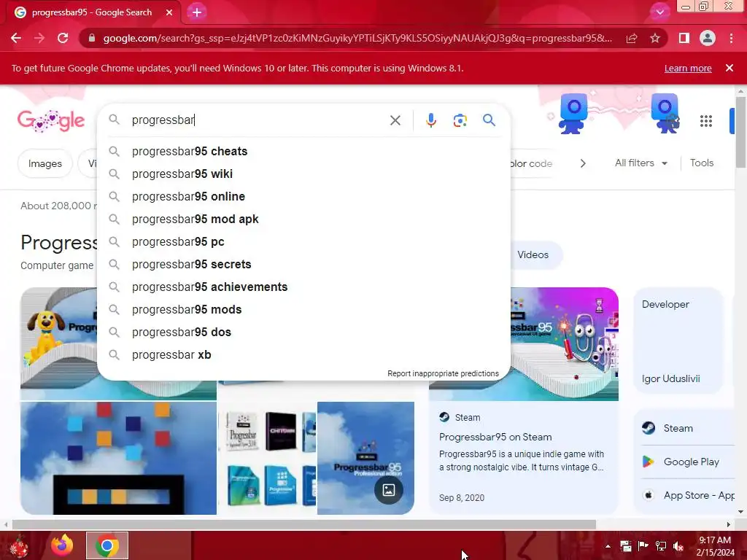This screenshot has height=560, width=747.
Task: Open Chrome's three-dot menu
Action: coord(731,38)
